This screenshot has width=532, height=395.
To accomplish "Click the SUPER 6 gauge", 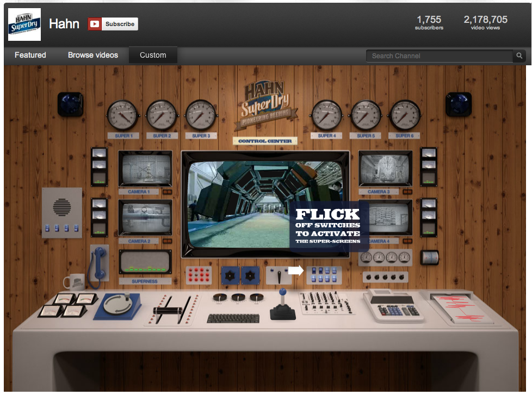I will [x=405, y=115].
